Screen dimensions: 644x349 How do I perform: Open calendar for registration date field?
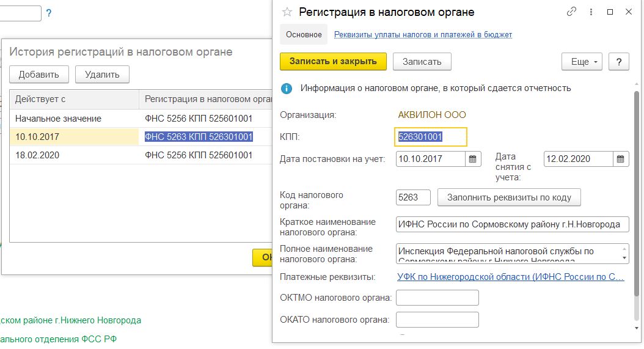472,159
